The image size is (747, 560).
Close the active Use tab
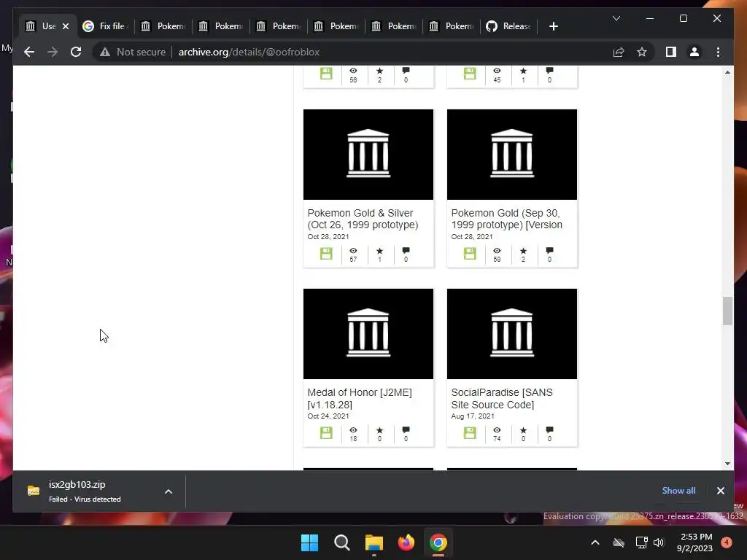click(x=66, y=26)
